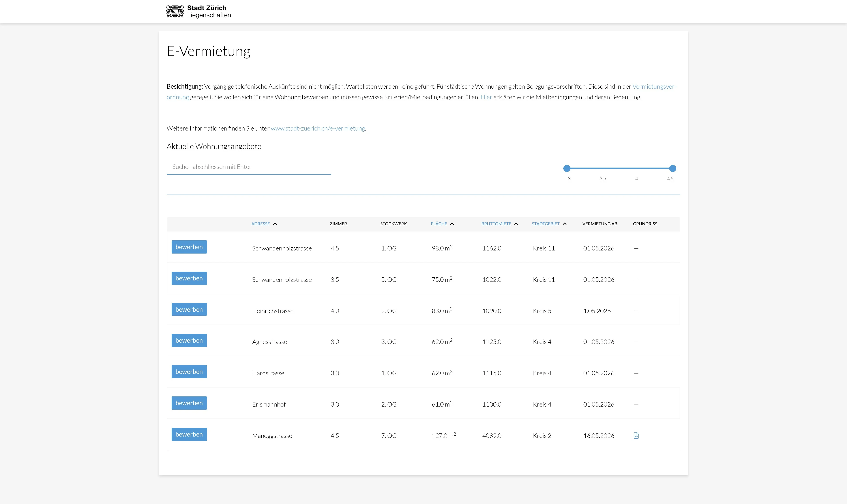
Task: Click the left room slider handle at 3
Action: pyautogui.click(x=567, y=168)
